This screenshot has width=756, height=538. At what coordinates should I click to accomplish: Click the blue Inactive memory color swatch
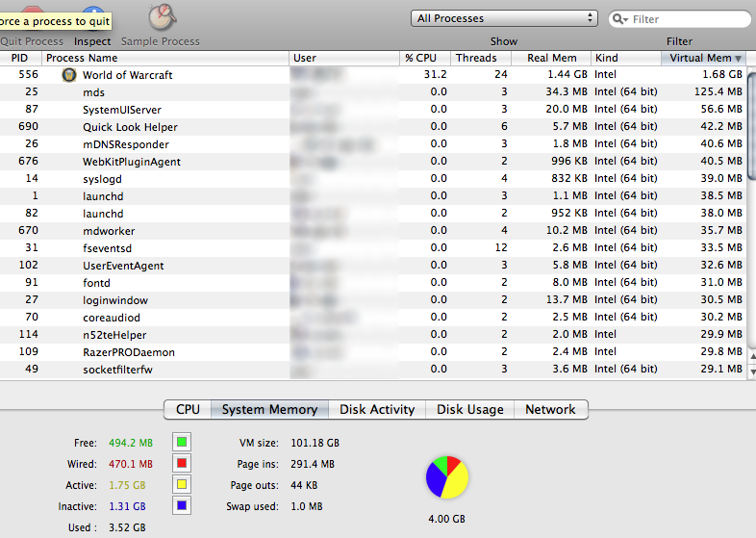[182, 505]
